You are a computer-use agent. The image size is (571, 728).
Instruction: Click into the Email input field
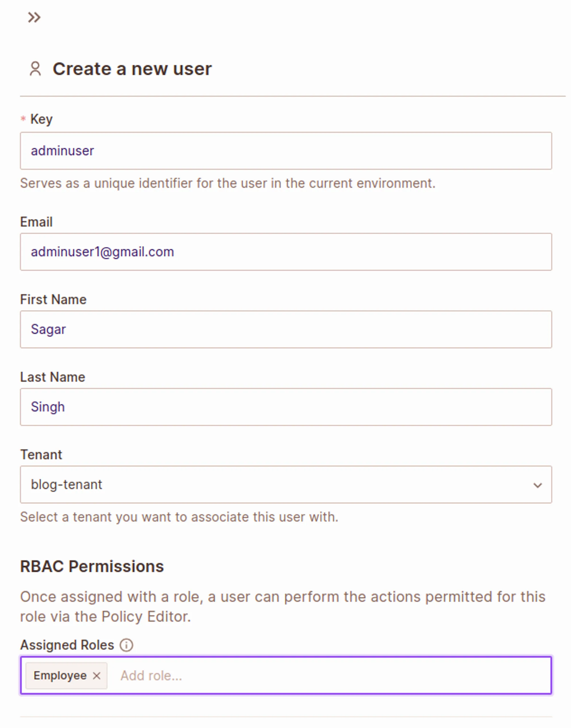click(285, 252)
